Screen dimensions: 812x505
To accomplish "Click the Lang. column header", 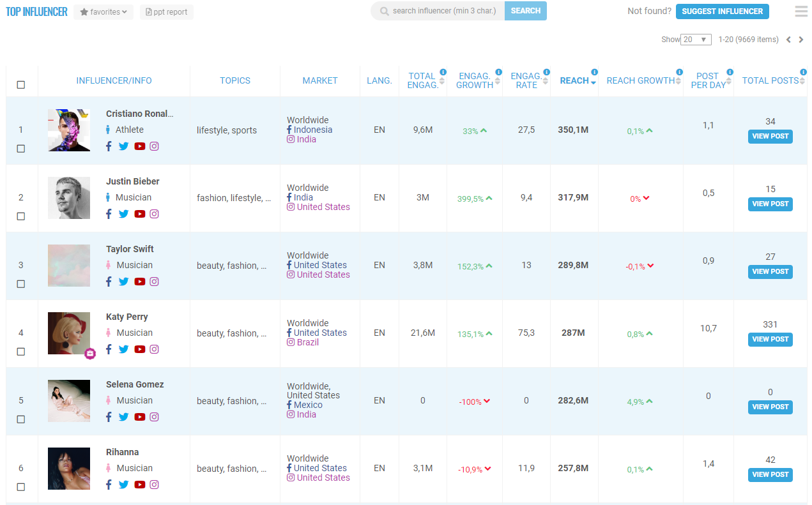I will pos(379,80).
